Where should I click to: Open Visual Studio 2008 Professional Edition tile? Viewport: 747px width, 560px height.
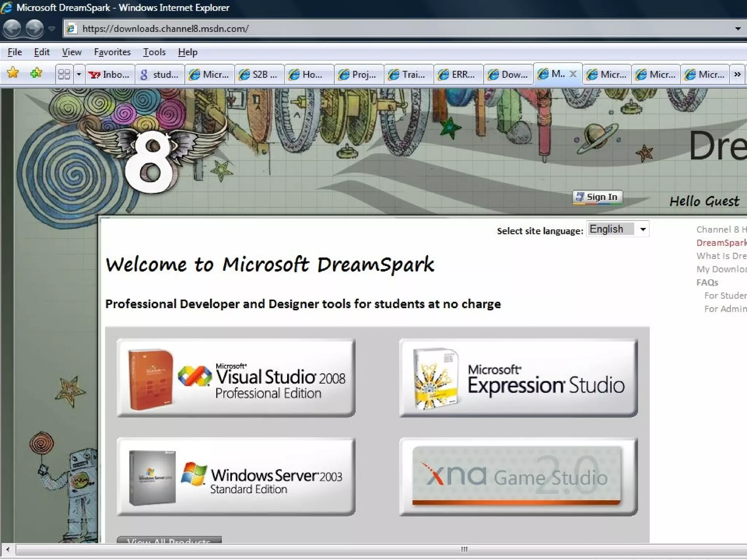[x=236, y=378]
